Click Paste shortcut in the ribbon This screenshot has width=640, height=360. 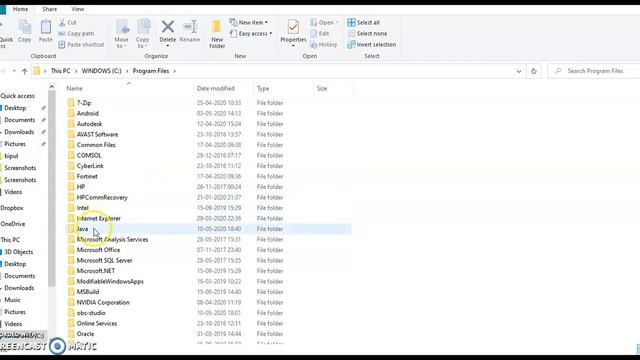[x=81, y=44]
